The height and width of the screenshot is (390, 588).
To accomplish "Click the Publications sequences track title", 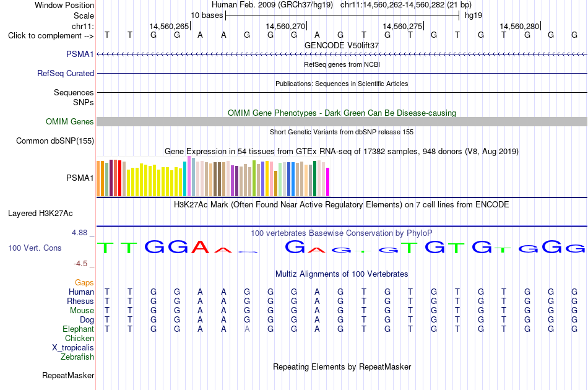I will click(x=342, y=84).
